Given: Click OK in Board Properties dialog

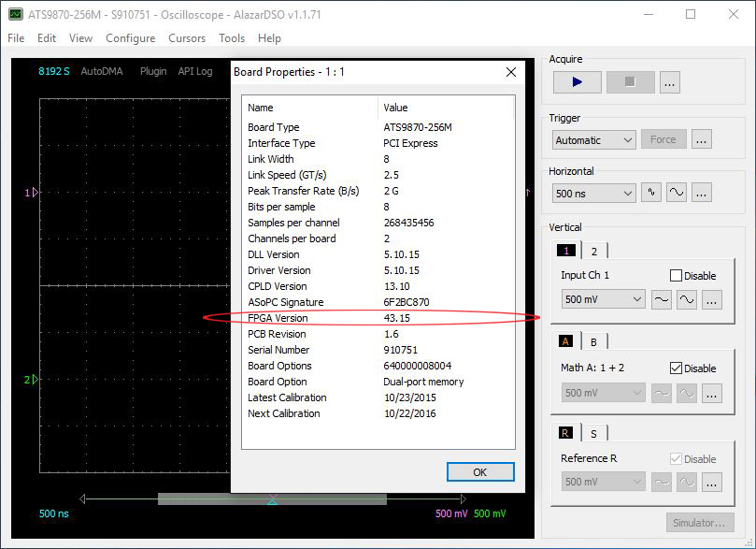Looking at the screenshot, I should tap(479, 471).
